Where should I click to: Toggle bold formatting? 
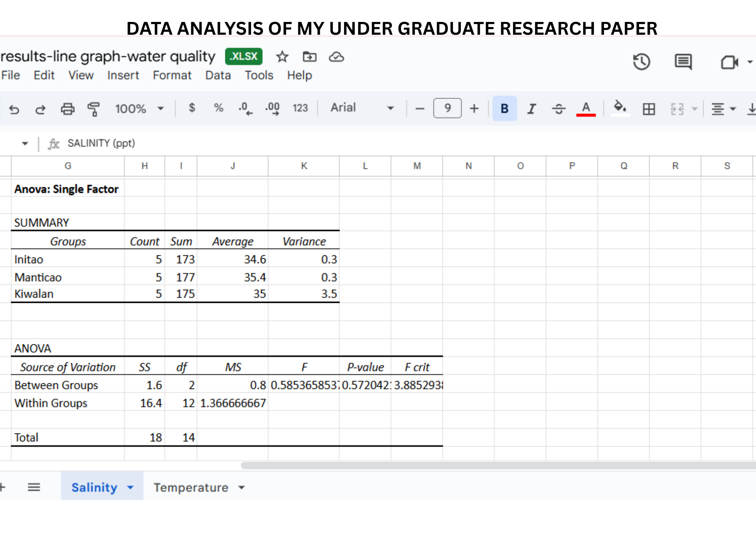tap(505, 109)
